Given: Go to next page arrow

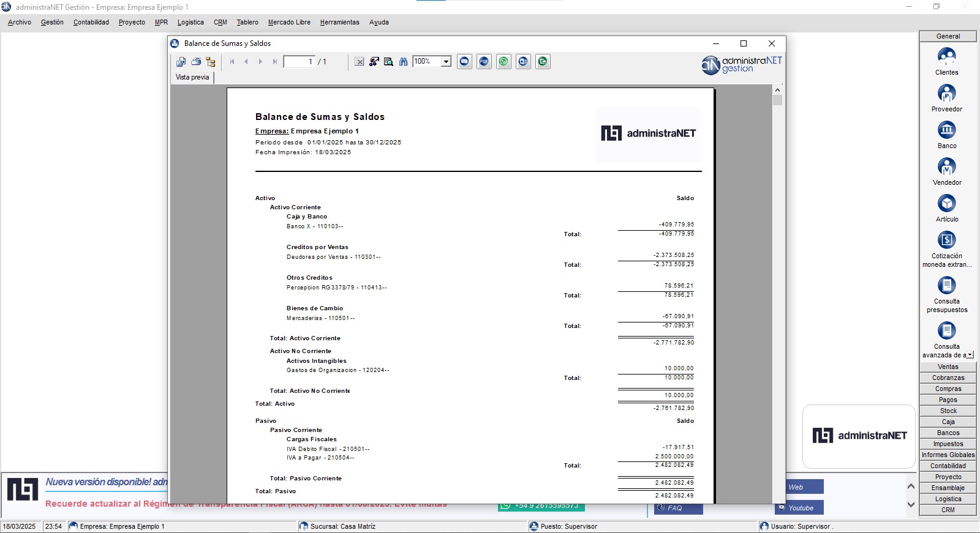Looking at the screenshot, I should 260,62.
